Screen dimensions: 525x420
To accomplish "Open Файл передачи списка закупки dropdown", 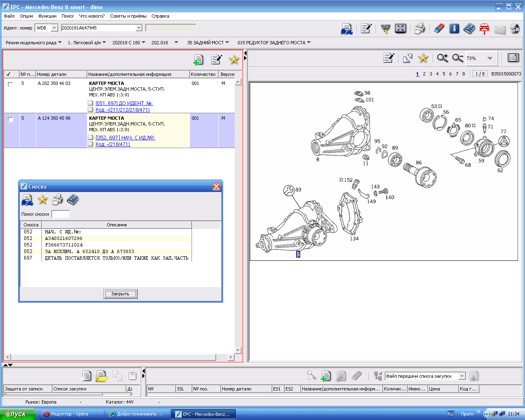I will [x=462, y=376].
